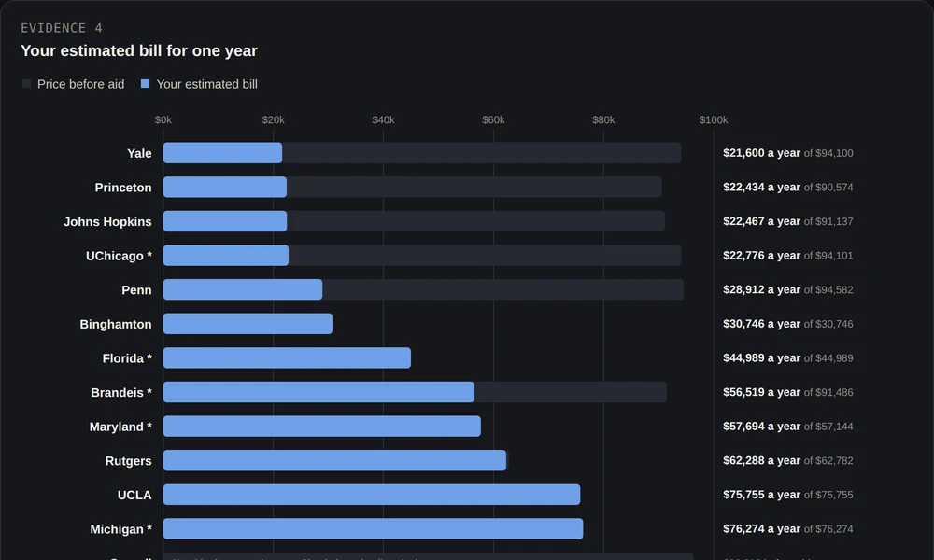Screen dimensions: 934x560
Task: Click the $100k axis label
Action: pos(714,120)
